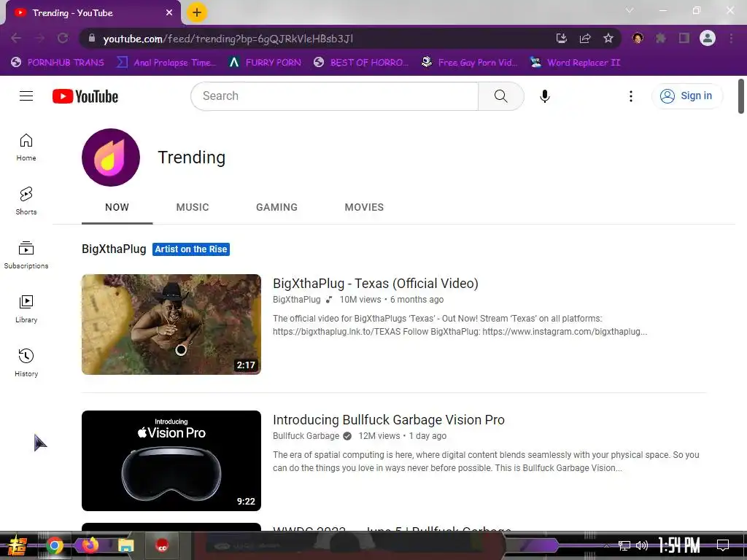
Task: Switch to the MOVIES tab
Action: tap(365, 207)
